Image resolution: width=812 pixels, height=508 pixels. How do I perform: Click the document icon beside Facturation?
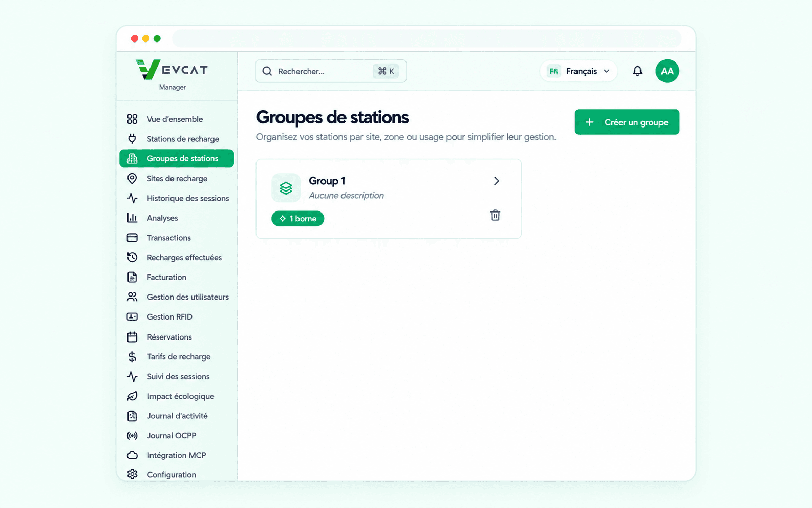click(132, 277)
